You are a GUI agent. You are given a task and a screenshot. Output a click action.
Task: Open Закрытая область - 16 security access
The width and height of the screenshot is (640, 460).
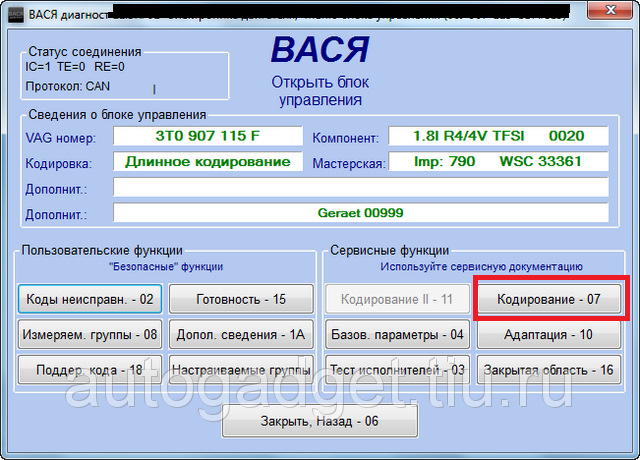pyautogui.click(x=549, y=369)
